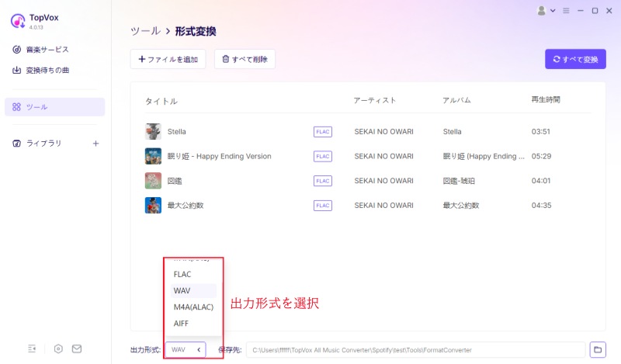Click the アルバム column header
The width and height of the screenshot is (621, 364).
[456, 100]
